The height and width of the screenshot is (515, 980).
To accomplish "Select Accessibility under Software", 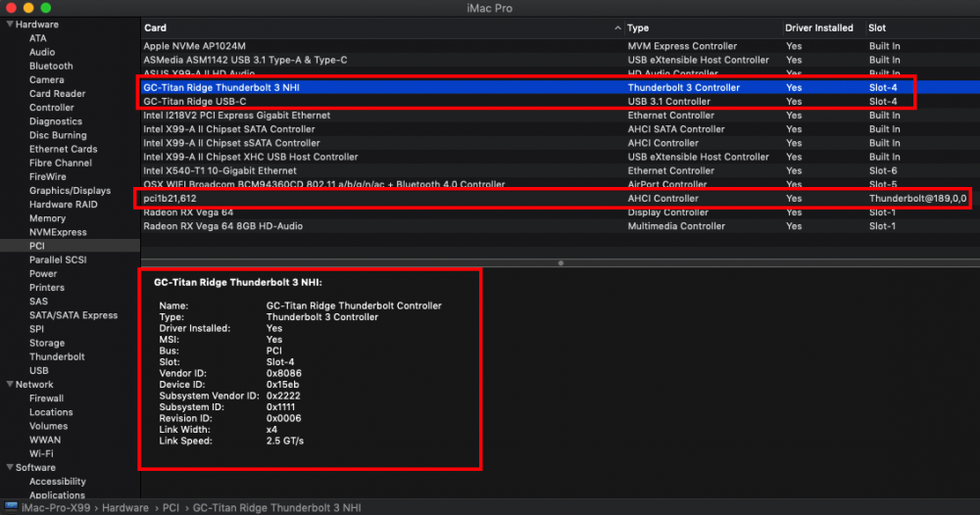I will pyautogui.click(x=57, y=482).
